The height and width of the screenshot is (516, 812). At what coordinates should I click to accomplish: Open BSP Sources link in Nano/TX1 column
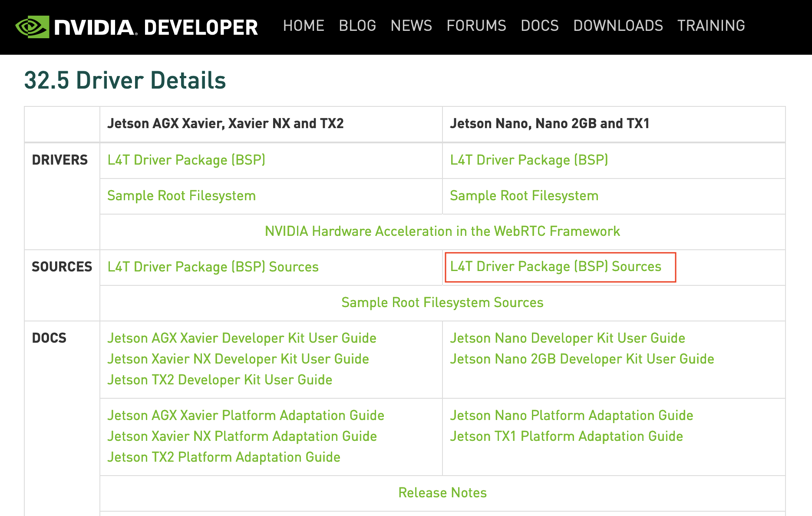[556, 267]
